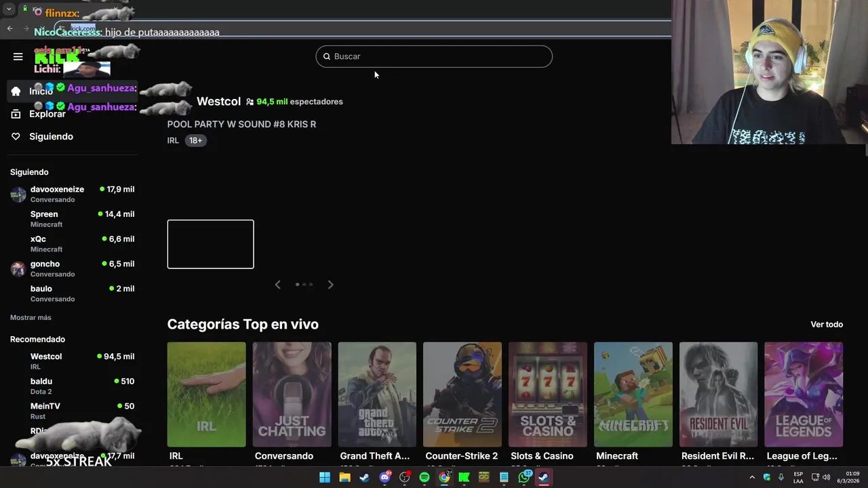Open Siguiendo page in sidebar
868x488 pixels.
71,136
